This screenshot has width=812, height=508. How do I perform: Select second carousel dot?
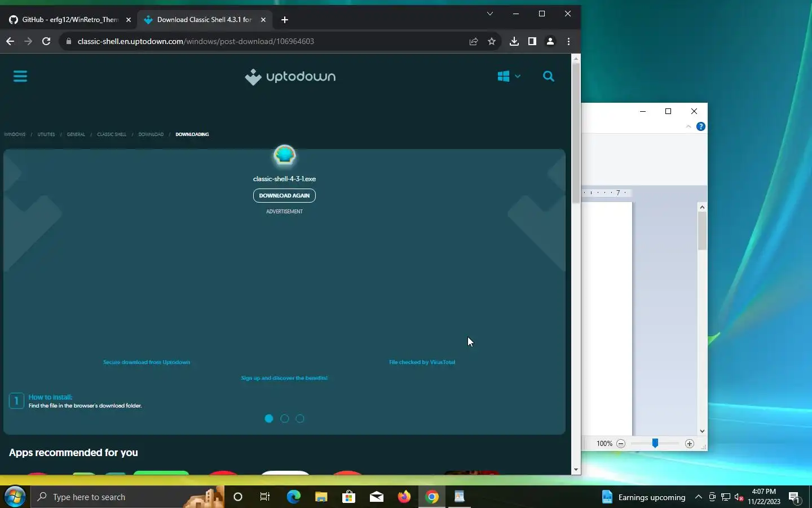click(285, 419)
